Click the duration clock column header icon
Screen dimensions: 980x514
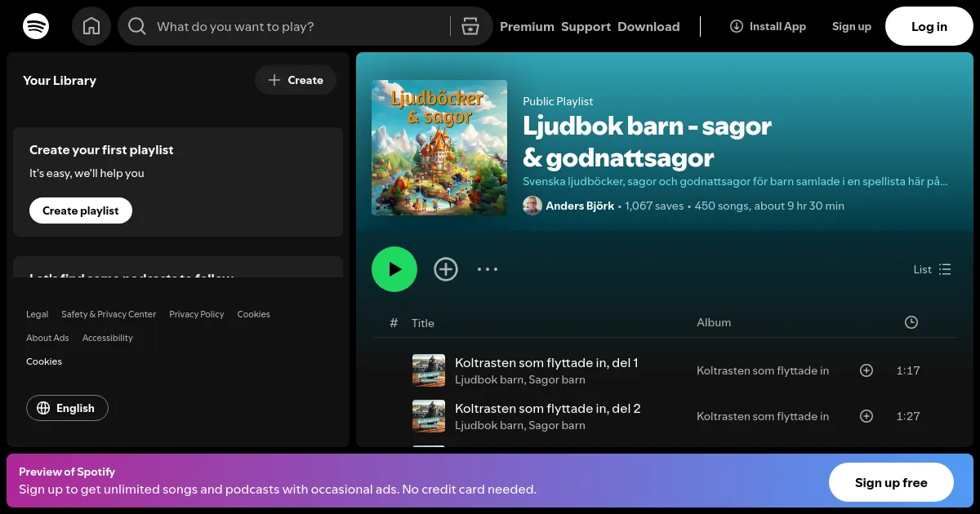(911, 322)
